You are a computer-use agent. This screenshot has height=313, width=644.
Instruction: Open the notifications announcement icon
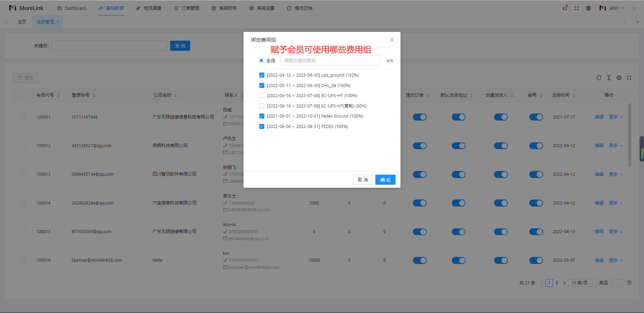coord(565,8)
